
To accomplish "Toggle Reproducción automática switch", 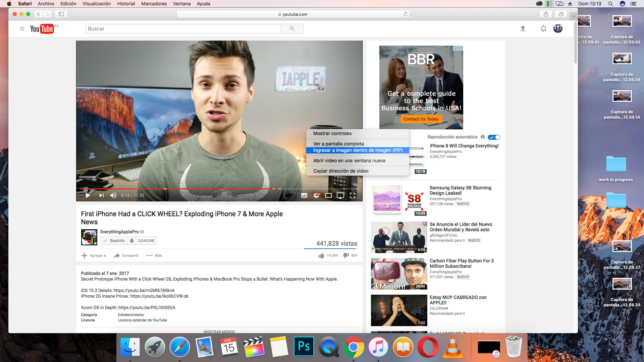I will tap(494, 137).
